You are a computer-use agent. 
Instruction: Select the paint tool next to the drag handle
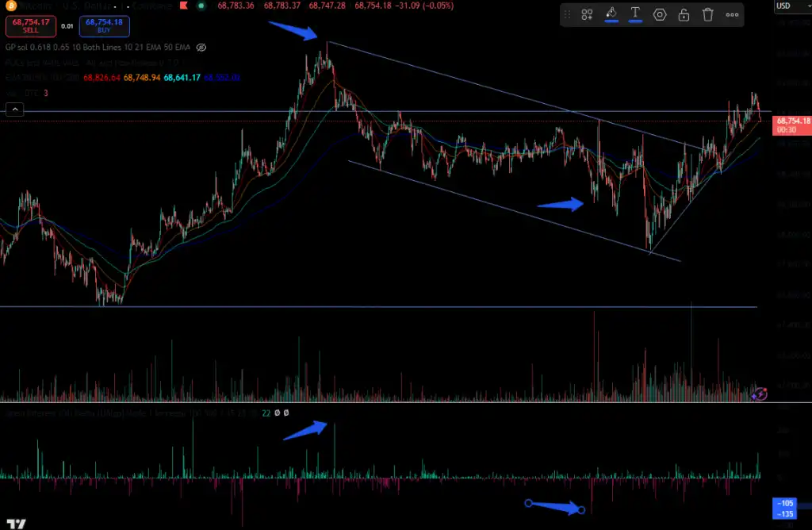(611, 13)
